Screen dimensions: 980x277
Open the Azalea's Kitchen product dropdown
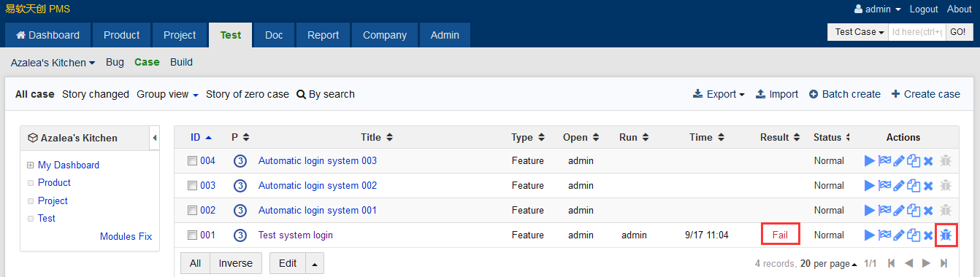(53, 63)
